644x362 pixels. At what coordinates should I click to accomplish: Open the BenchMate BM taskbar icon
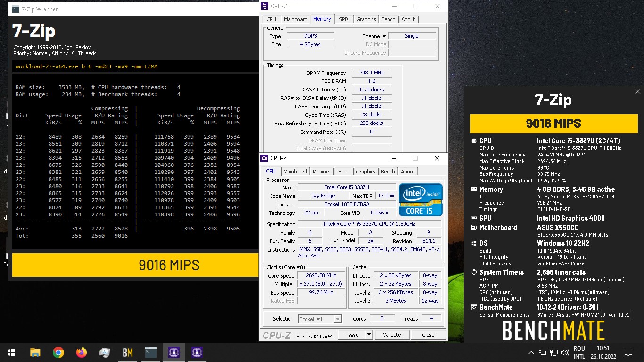coord(128,353)
